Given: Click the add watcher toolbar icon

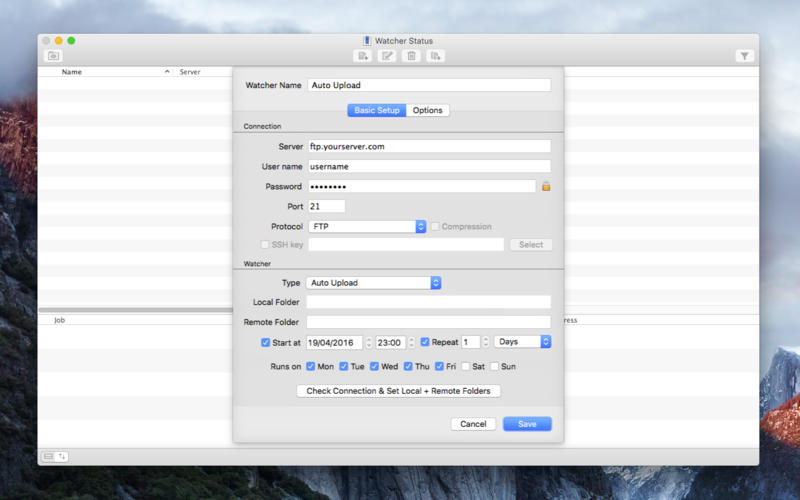Looking at the screenshot, I should click(363, 56).
